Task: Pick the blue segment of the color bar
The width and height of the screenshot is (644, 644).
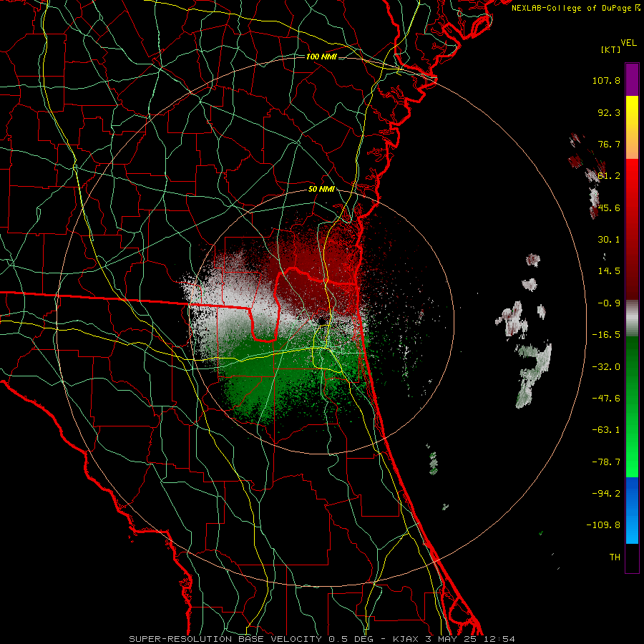Action: point(632,510)
